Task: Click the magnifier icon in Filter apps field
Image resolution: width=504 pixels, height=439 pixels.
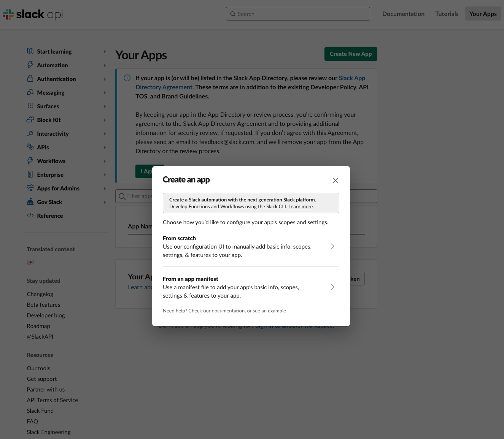Action: 122,196
